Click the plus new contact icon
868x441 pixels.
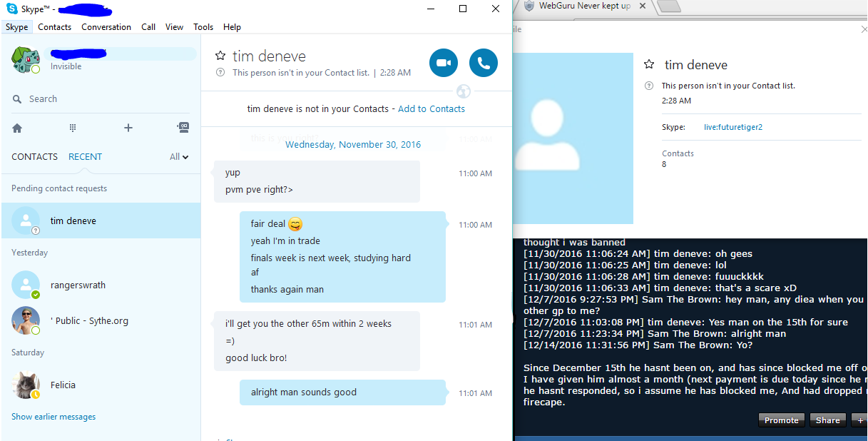coord(128,128)
